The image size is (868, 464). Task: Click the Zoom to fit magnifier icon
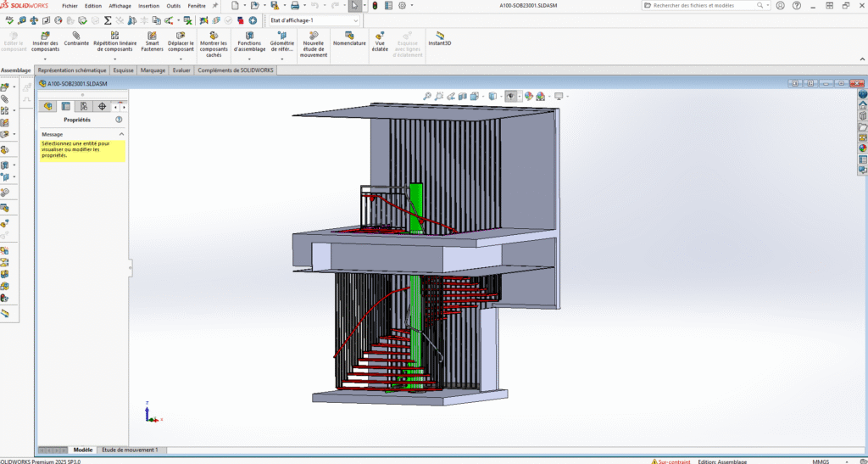[427, 97]
